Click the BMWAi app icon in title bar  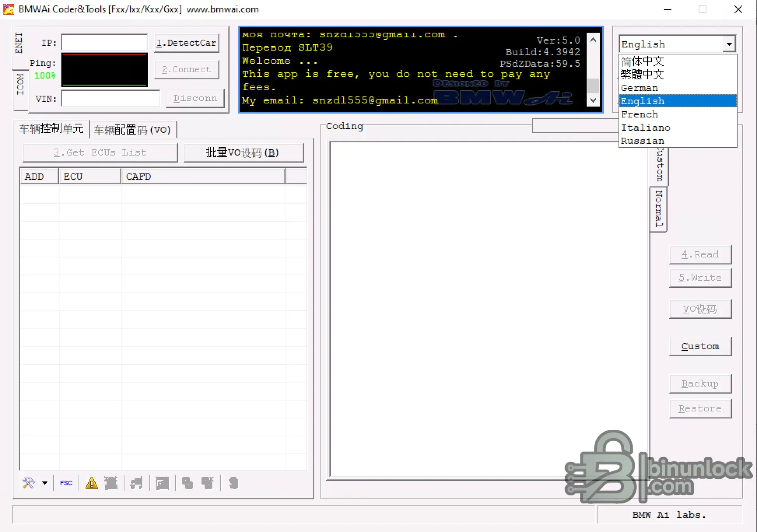pos(9,9)
